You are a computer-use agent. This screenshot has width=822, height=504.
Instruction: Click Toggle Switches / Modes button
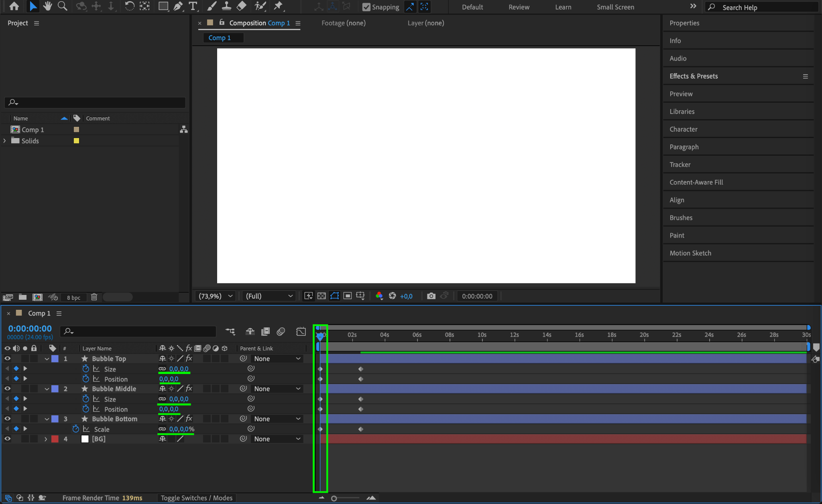click(x=197, y=498)
